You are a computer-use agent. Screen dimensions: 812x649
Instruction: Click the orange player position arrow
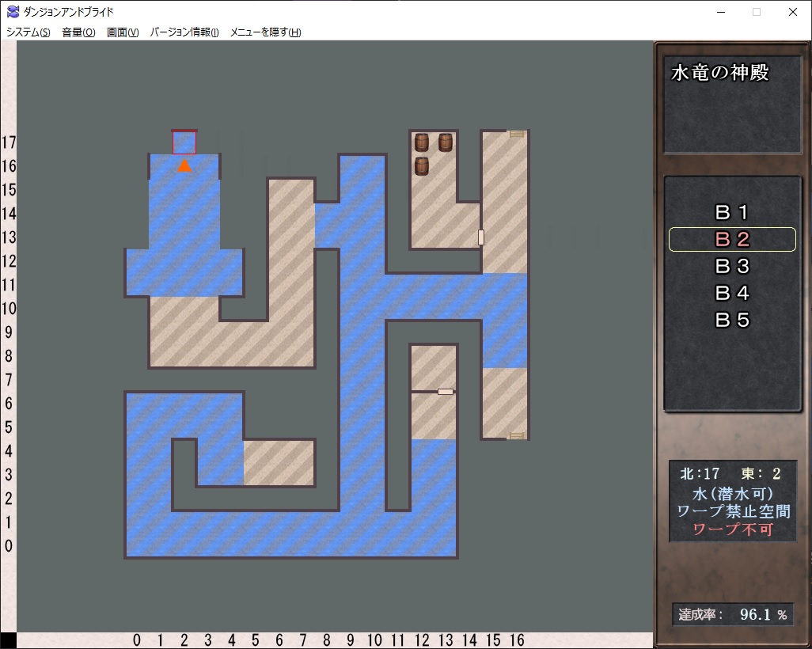click(184, 165)
